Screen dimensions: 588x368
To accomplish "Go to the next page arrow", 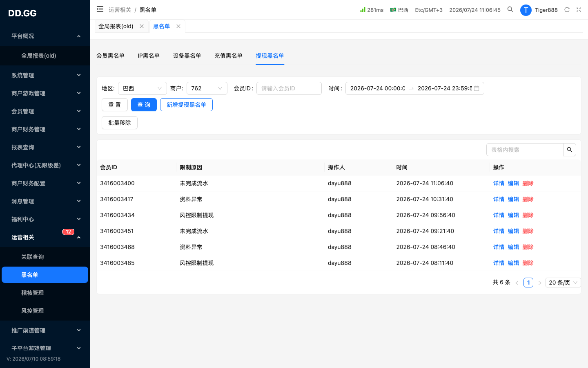I will [539, 283].
